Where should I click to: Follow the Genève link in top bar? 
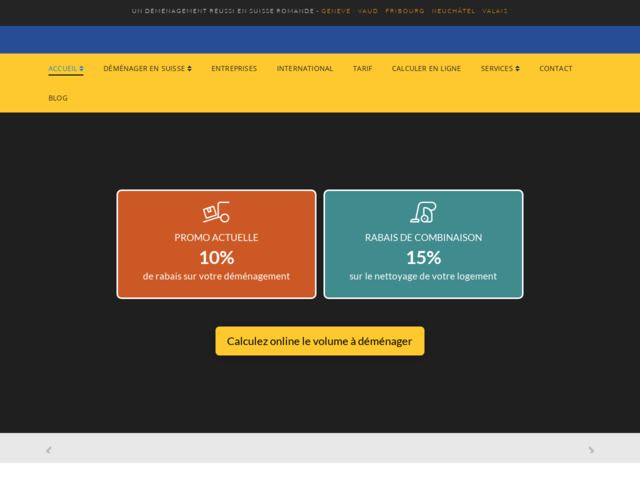336,11
